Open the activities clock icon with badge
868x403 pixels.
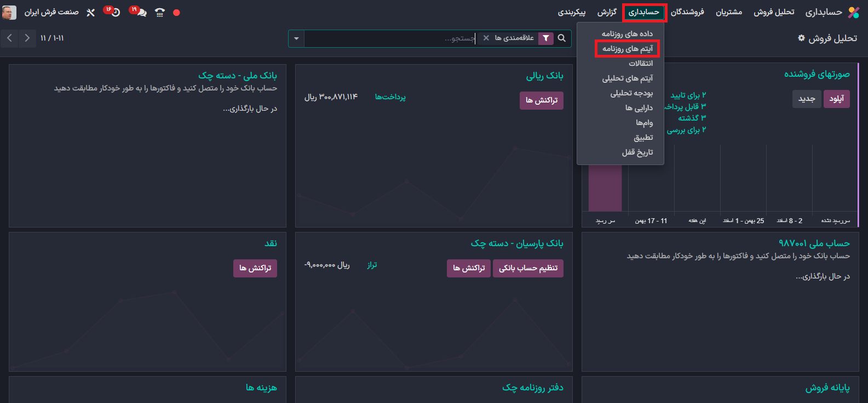click(114, 12)
